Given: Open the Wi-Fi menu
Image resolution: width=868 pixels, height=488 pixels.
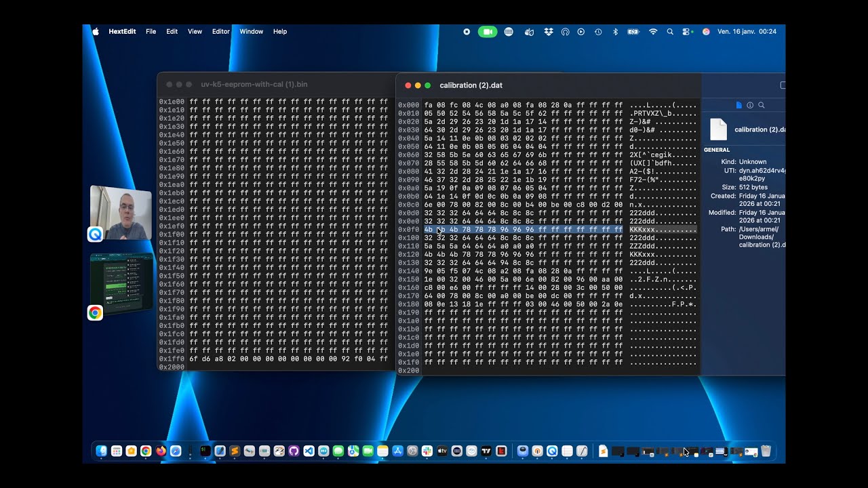Looking at the screenshot, I should (x=653, y=31).
